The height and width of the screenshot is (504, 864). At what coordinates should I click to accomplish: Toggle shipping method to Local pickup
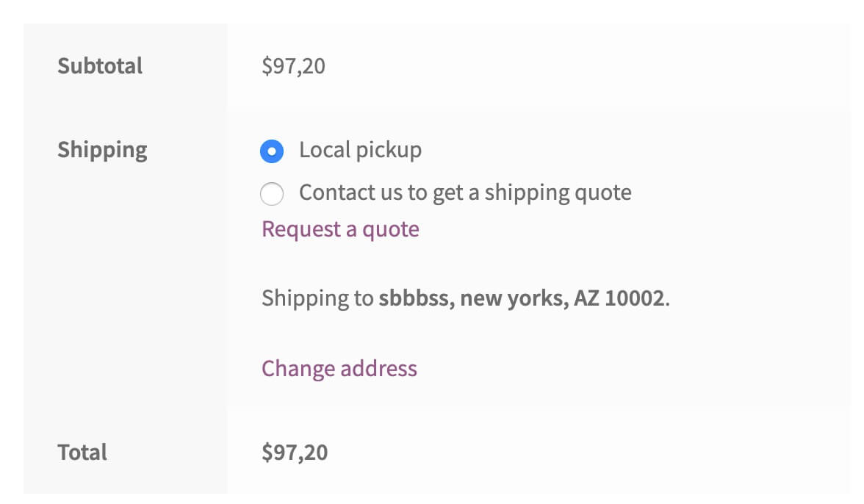point(272,151)
